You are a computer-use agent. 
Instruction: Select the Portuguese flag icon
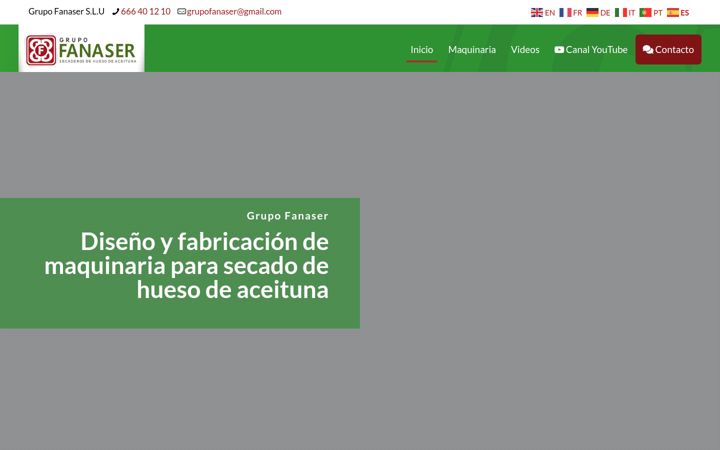tap(645, 12)
